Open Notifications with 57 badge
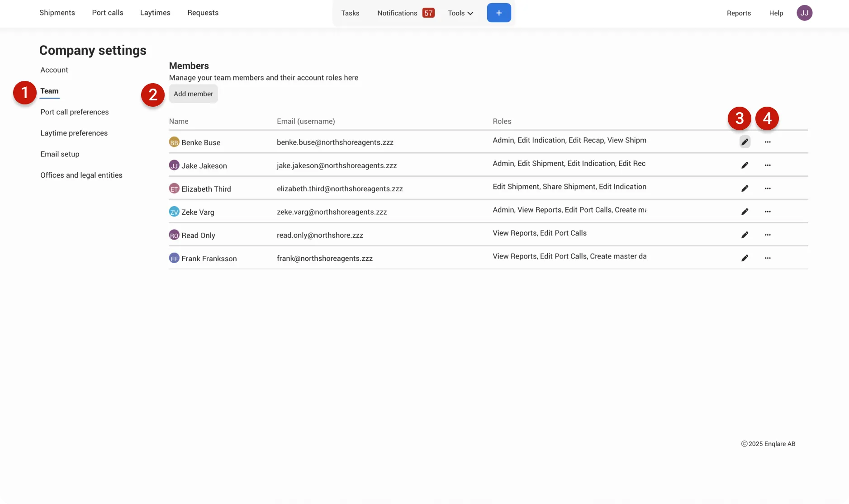849x504 pixels. click(x=406, y=13)
